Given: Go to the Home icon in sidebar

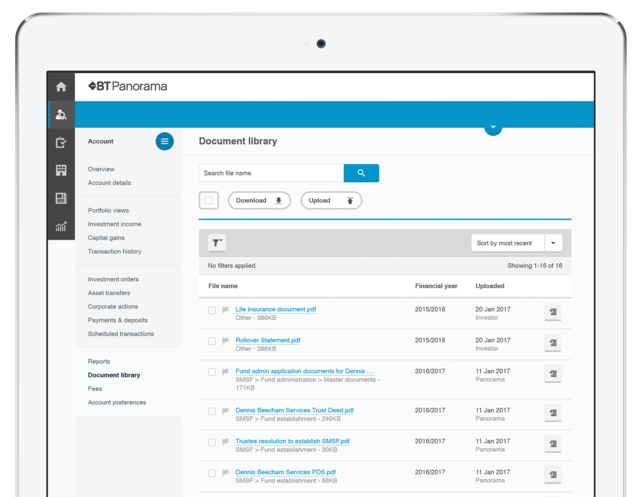Looking at the screenshot, I should (61, 87).
